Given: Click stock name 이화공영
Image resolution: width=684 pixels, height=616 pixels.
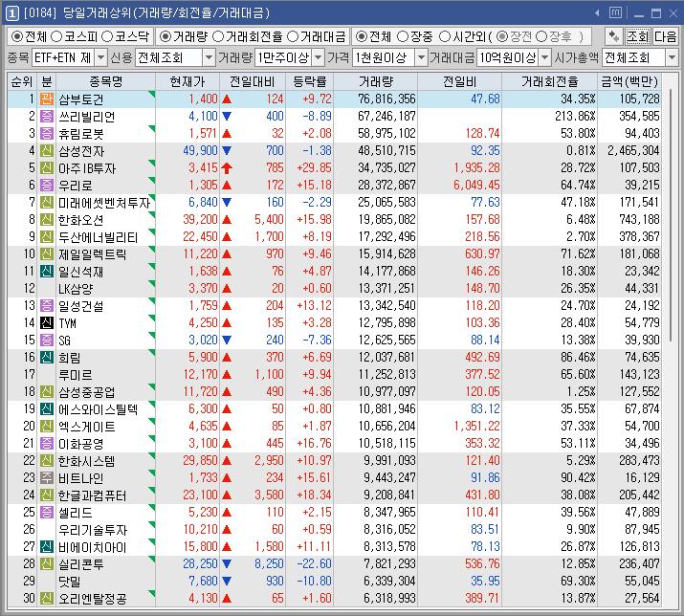Looking at the screenshot, I should tap(80, 444).
